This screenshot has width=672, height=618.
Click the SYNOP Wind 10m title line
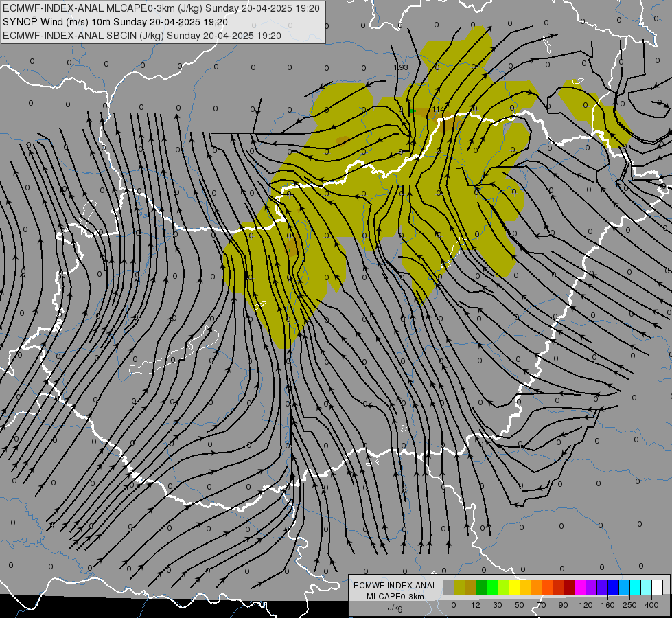[x=115, y=22]
